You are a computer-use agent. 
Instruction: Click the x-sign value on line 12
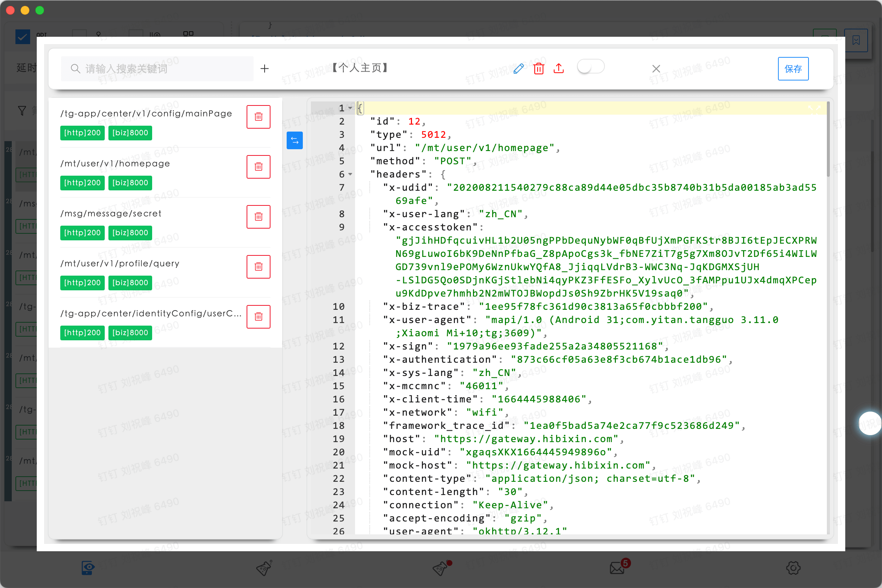point(555,346)
